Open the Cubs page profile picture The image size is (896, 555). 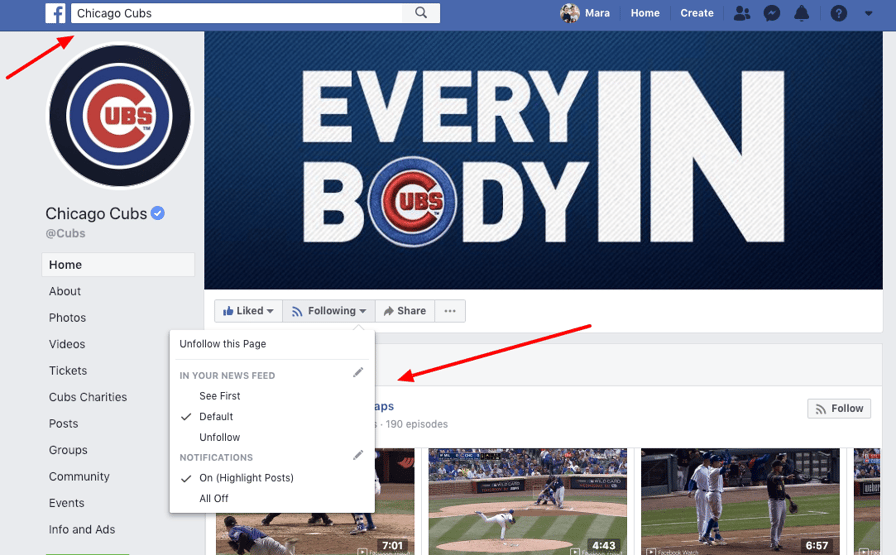coord(120,116)
